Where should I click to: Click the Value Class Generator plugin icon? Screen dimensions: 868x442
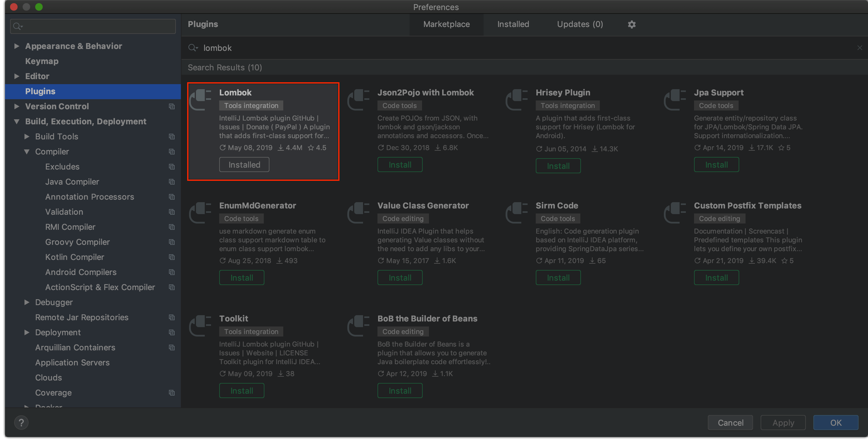coord(359,213)
